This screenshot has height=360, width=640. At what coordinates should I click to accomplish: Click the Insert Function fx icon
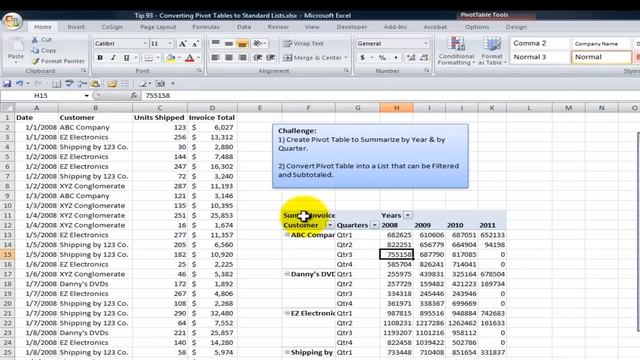(x=133, y=96)
